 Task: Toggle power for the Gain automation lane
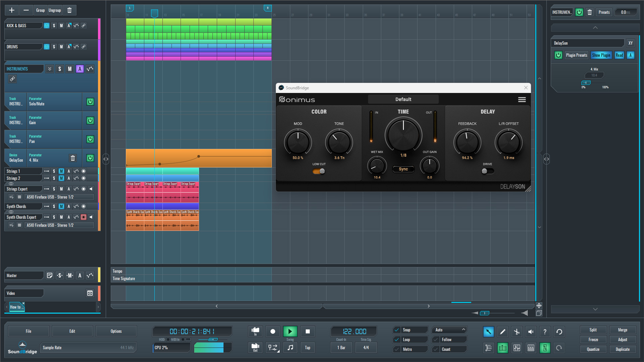click(x=90, y=120)
